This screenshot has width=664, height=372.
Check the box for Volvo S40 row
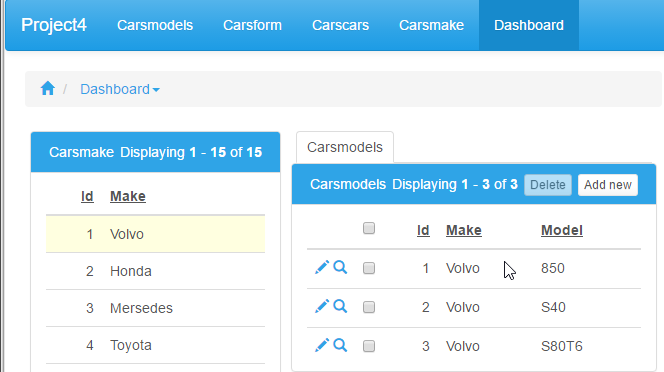click(x=369, y=307)
